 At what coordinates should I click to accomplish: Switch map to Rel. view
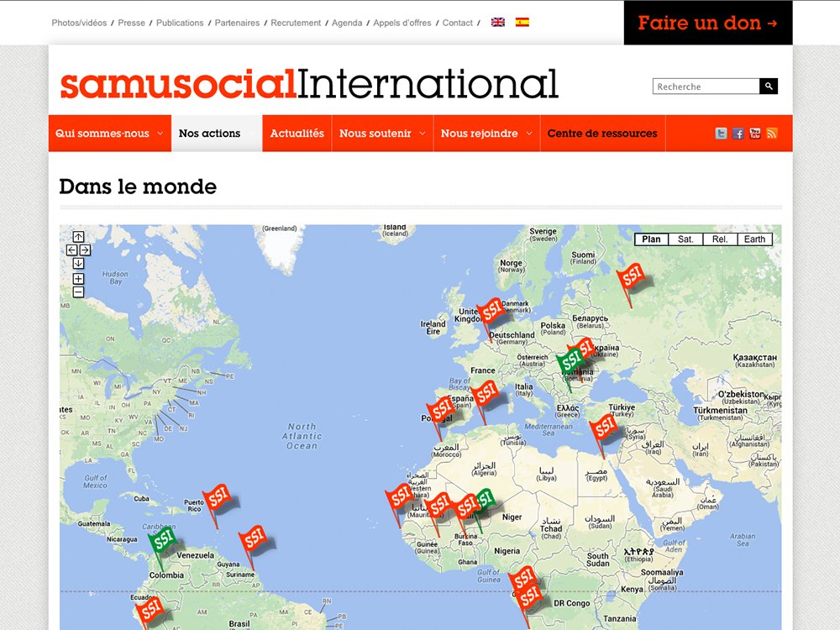point(720,239)
